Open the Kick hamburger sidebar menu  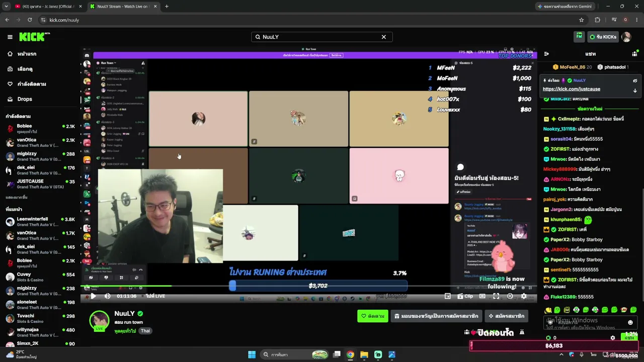pyautogui.click(x=10, y=37)
